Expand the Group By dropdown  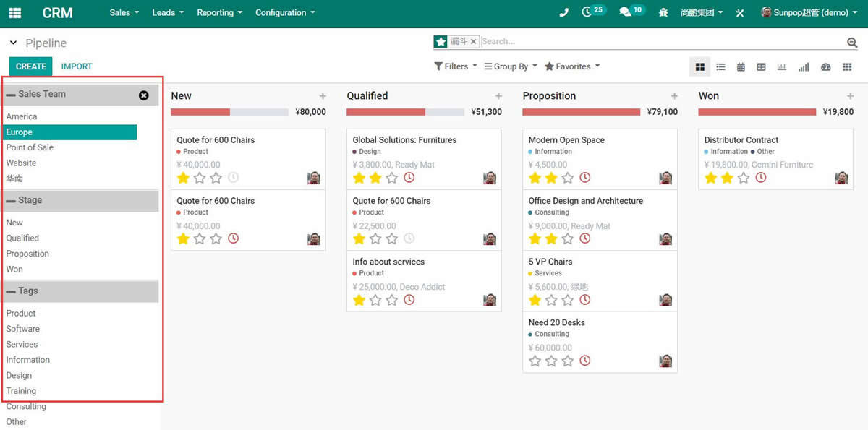point(510,66)
